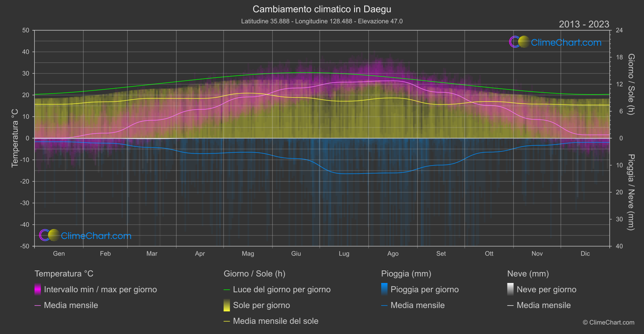Click the 'Giorno / Sole (h)' legend heading
The height and width of the screenshot is (334, 644).
(x=255, y=274)
